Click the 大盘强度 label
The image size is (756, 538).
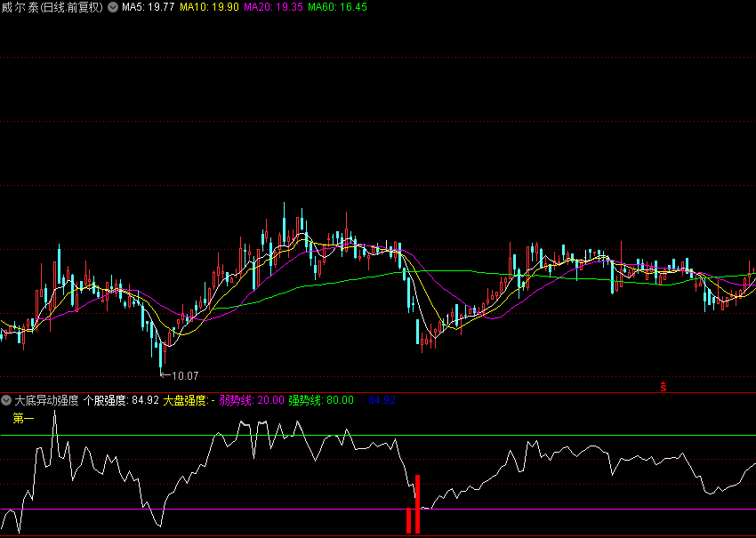coord(189,400)
